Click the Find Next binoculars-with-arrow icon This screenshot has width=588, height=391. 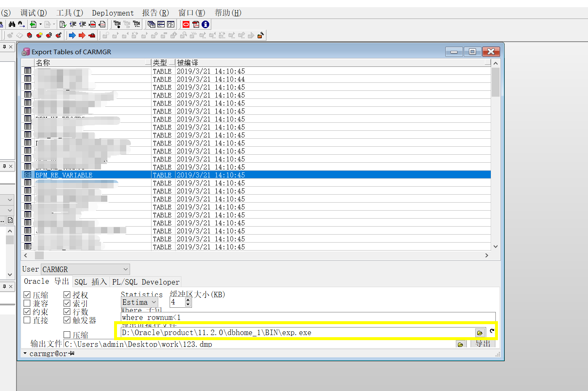pyautogui.click(x=21, y=24)
